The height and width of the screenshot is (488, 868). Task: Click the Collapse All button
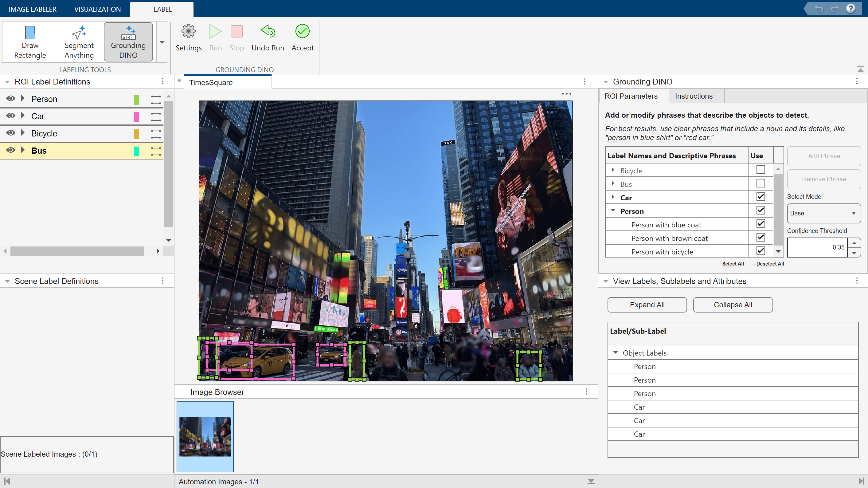(733, 305)
